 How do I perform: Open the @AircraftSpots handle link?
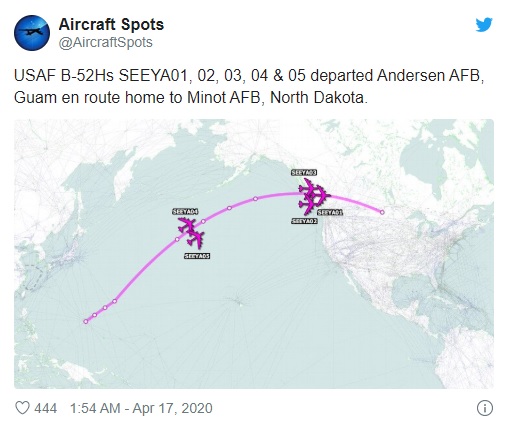click(106, 42)
